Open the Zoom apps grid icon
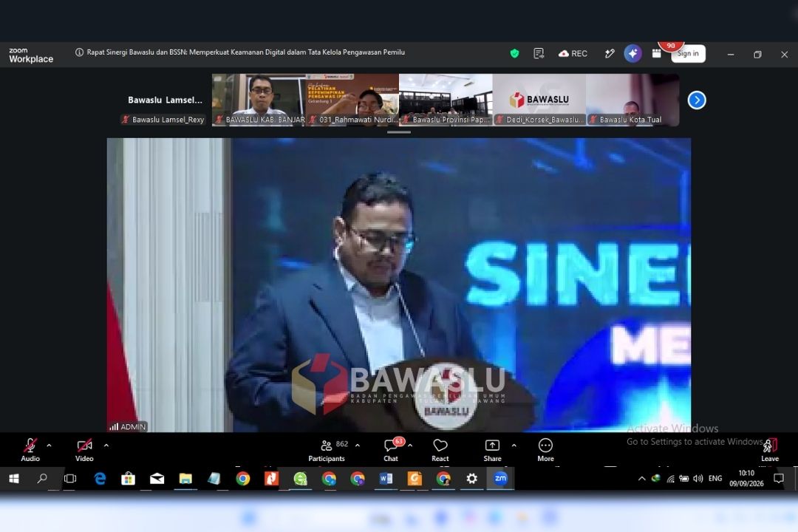 (x=657, y=53)
